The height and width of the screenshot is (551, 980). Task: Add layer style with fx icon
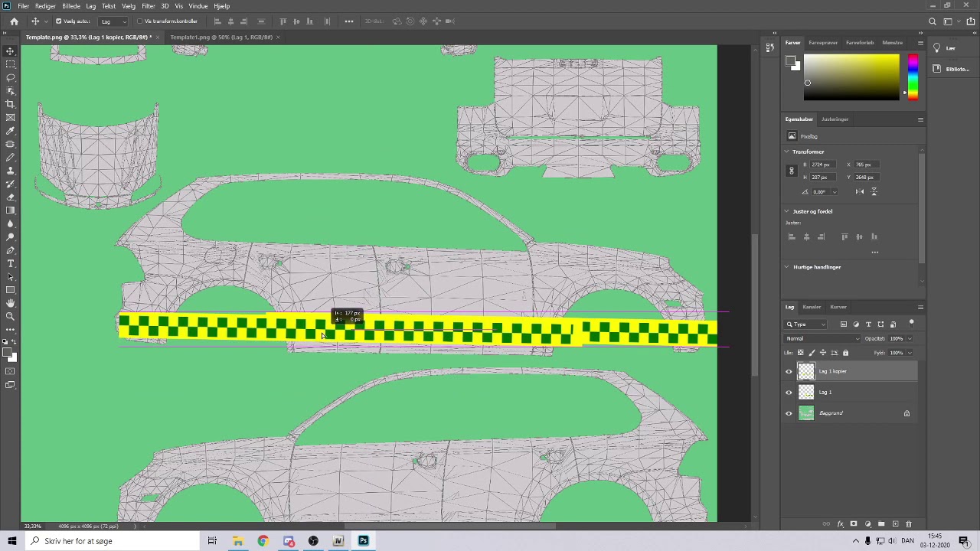(840, 524)
